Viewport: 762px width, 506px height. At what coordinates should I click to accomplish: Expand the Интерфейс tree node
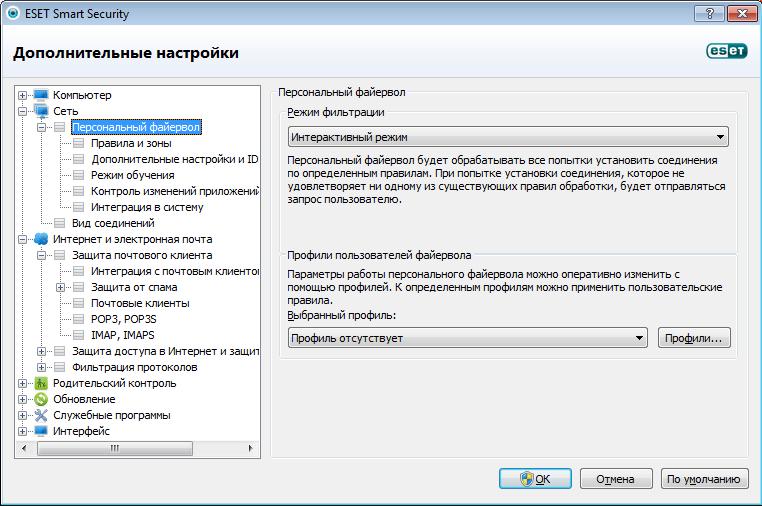tap(22, 432)
